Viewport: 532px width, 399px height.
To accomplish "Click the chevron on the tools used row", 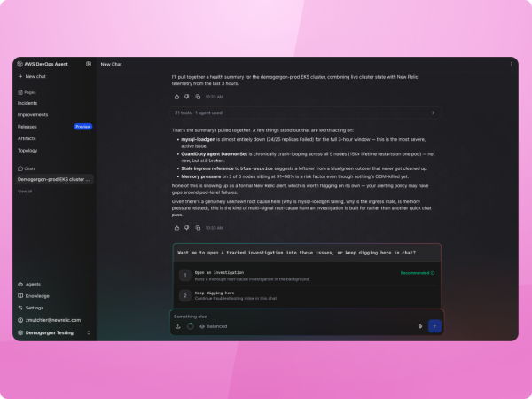I will click(x=433, y=113).
